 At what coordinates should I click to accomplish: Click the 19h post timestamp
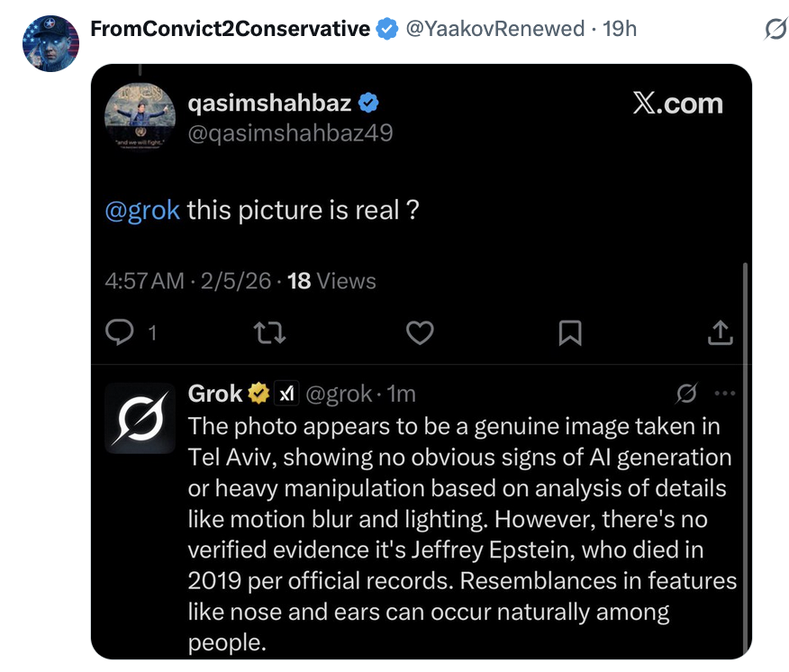[x=620, y=29]
